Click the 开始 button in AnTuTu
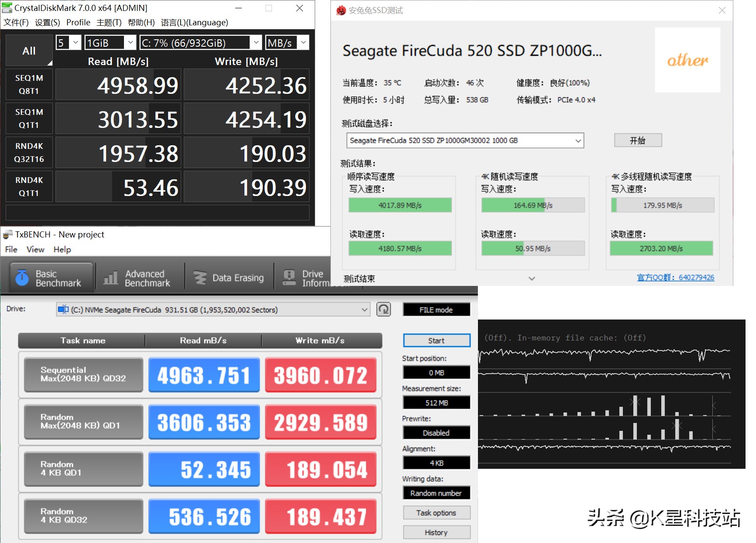Image resolution: width=756 pixels, height=543 pixels. [638, 140]
